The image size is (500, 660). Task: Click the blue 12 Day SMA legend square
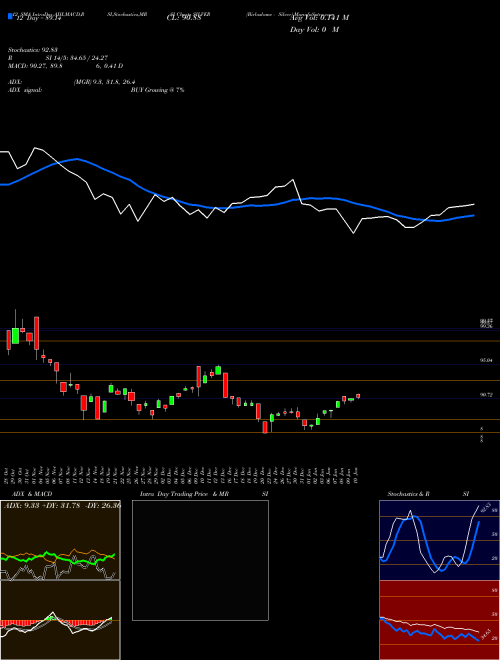coord(10,17)
